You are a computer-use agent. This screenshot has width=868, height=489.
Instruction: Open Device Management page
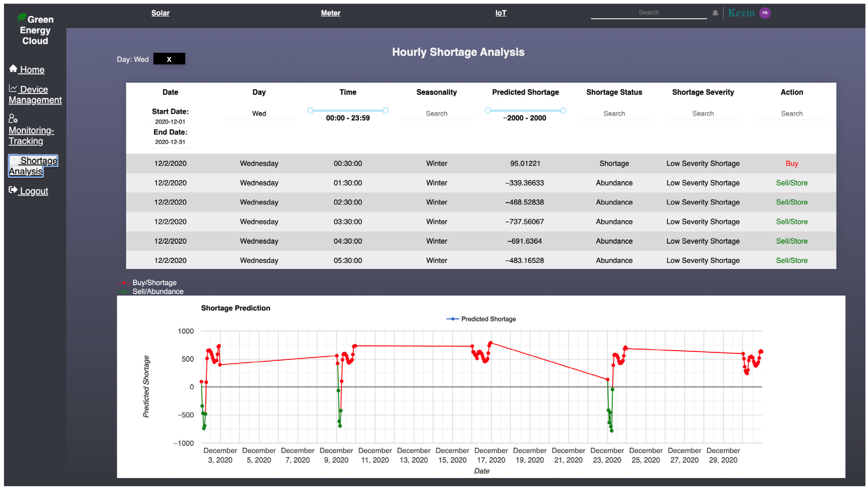pos(35,94)
